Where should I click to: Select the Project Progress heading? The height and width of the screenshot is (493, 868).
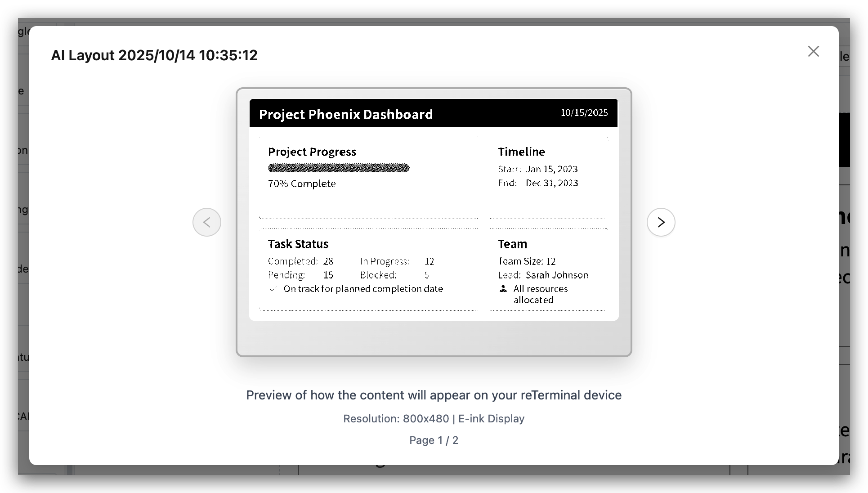tap(312, 152)
